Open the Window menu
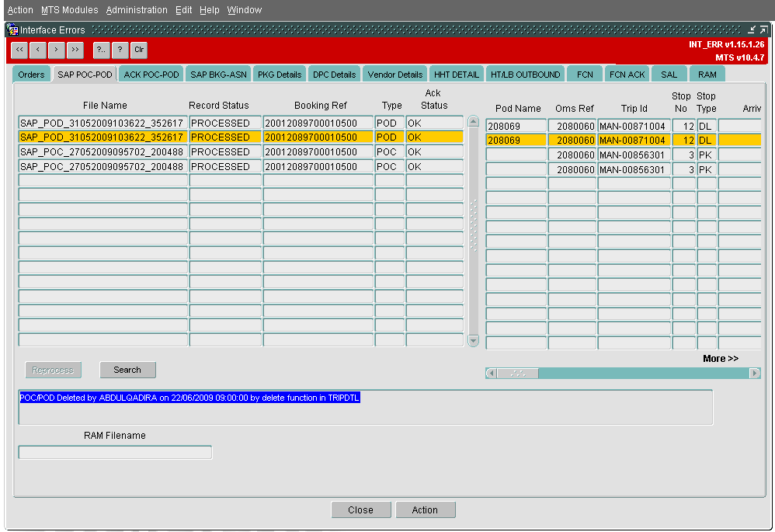The image size is (775, 532). coord(244,10)
